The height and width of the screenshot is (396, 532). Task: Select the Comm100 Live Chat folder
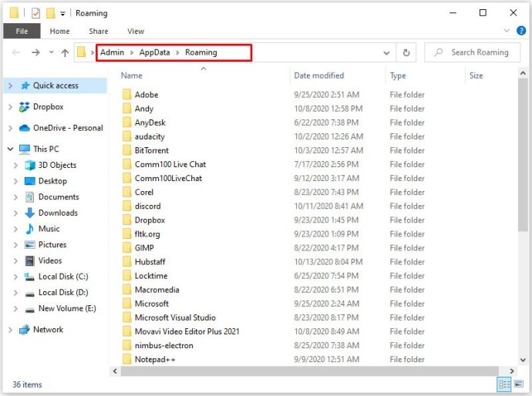(x=170, y=164)
